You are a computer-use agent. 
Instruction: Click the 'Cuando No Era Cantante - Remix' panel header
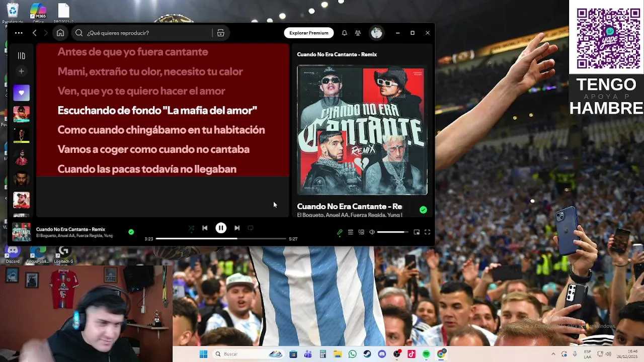[337, 54]
